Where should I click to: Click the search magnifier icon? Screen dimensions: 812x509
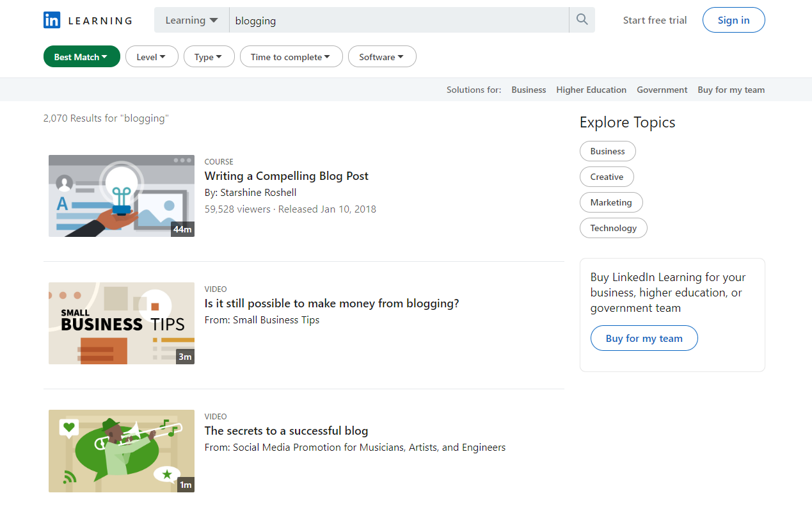coord(582,20)
